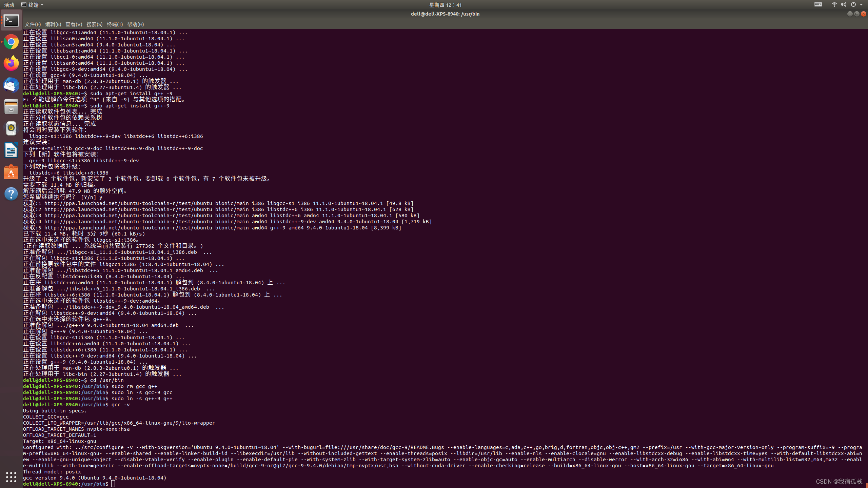The image size is (868, 488).
Task: Launch Rhythmbox music player from dock
Action: pos(11,128)
